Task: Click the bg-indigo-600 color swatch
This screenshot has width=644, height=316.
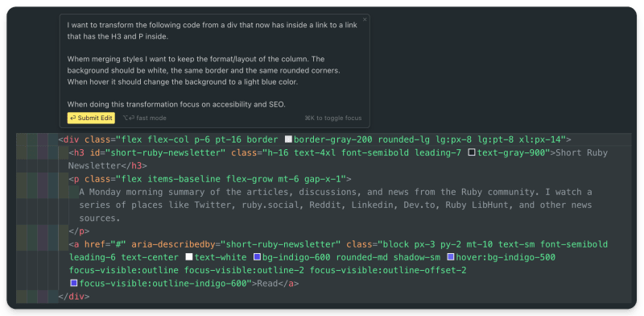Action: [x=257, y=257]
